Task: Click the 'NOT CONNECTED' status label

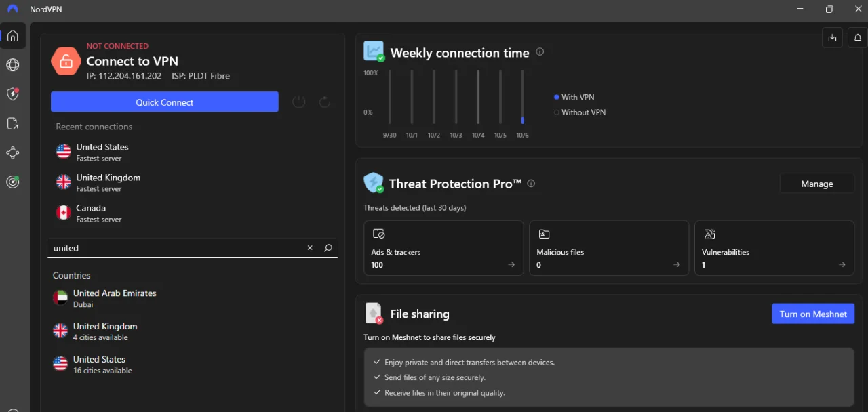Action: click(117, 46)
